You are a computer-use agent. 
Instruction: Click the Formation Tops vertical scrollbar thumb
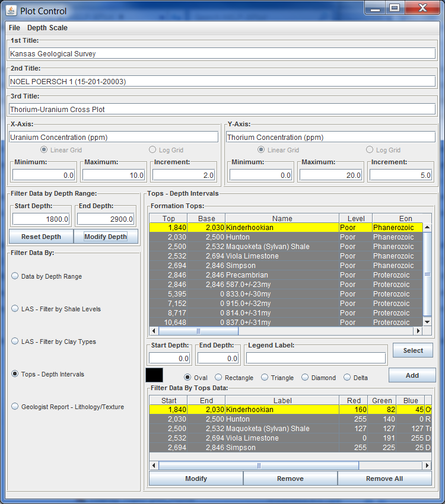tap(427, 274)
